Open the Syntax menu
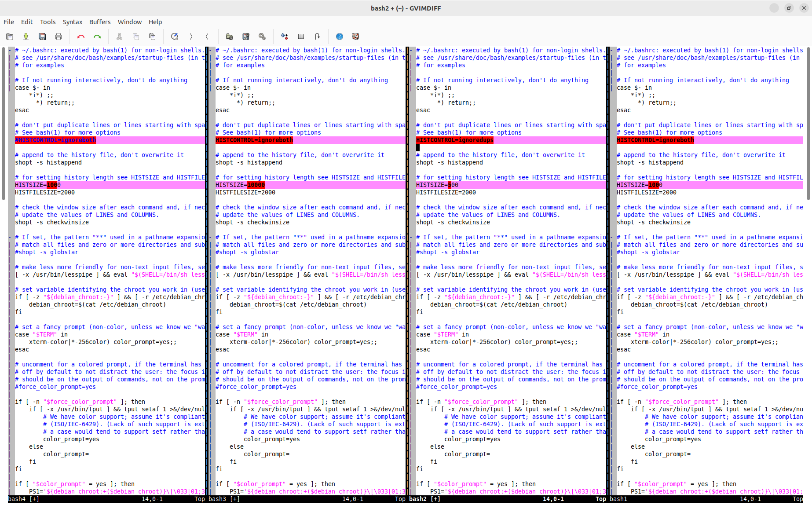The width and height of the screenshot is (812, 516). 72,22
